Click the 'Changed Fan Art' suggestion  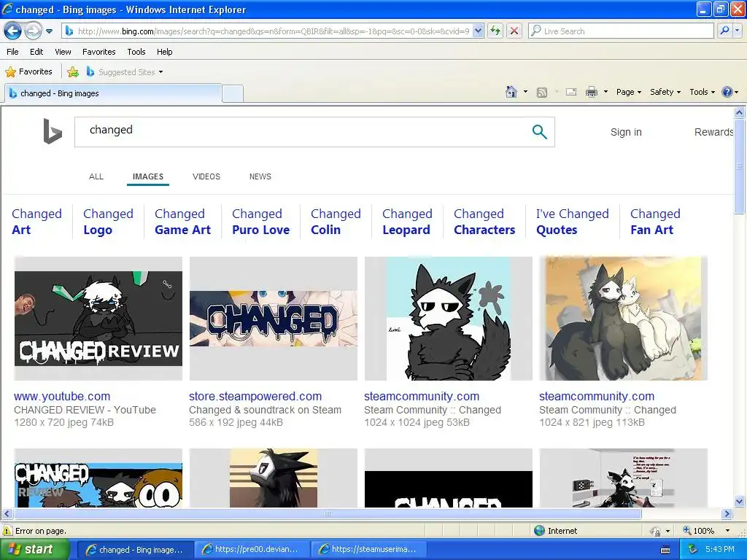[655, 222]
